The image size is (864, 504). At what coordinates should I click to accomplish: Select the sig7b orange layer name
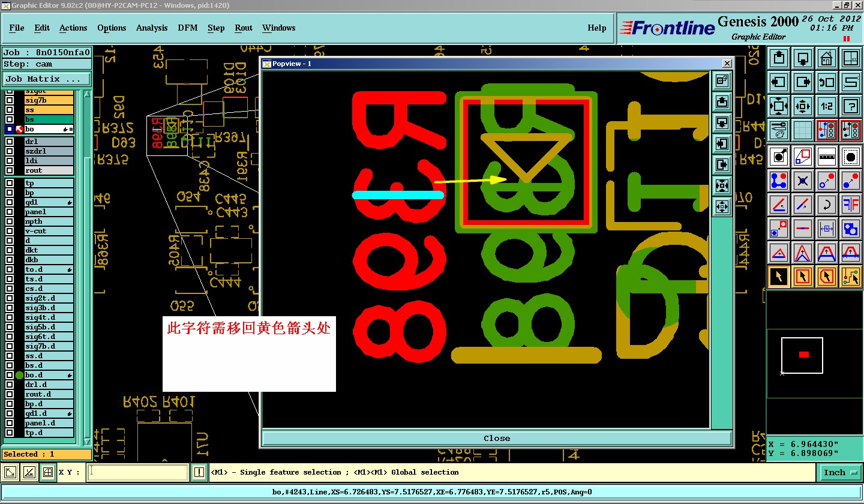tap(49, 101)
